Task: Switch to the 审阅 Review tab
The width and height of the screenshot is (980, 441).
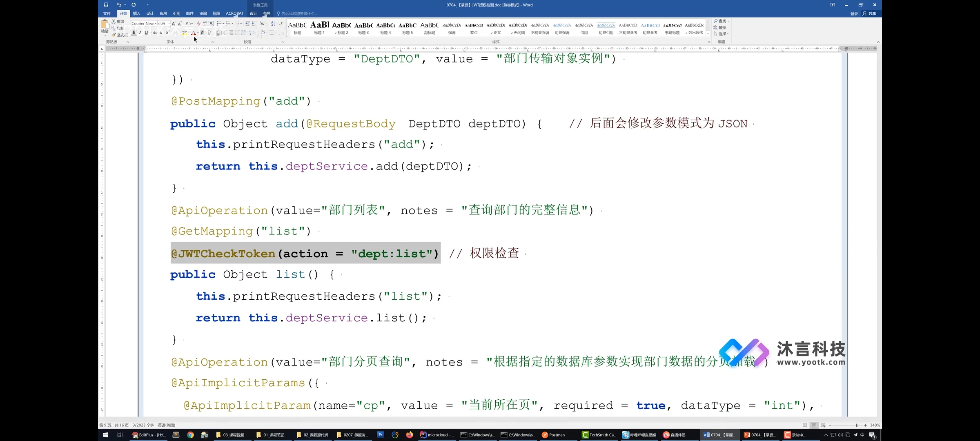Action: (203, 13)
